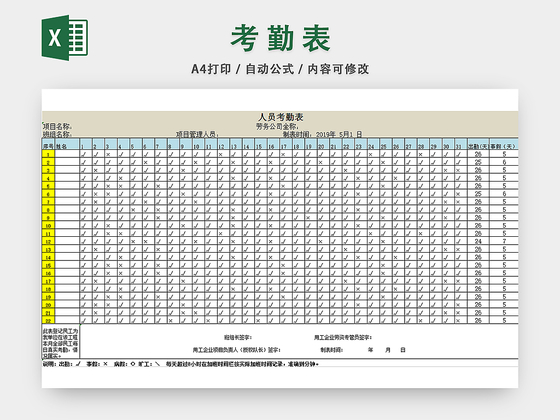
Task: Click the footer 制表时间 label
Action: 332,350
